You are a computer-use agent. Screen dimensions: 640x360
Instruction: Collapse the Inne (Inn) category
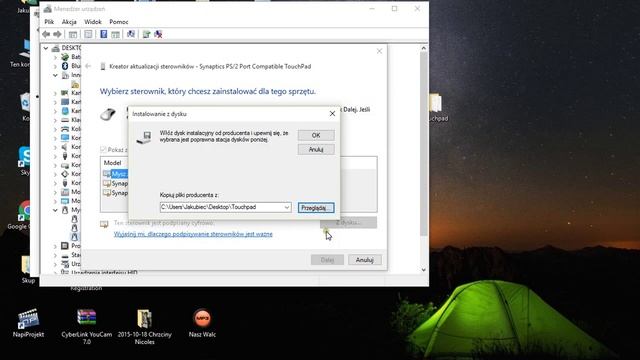pyautogui.click(x=55, y=75)
